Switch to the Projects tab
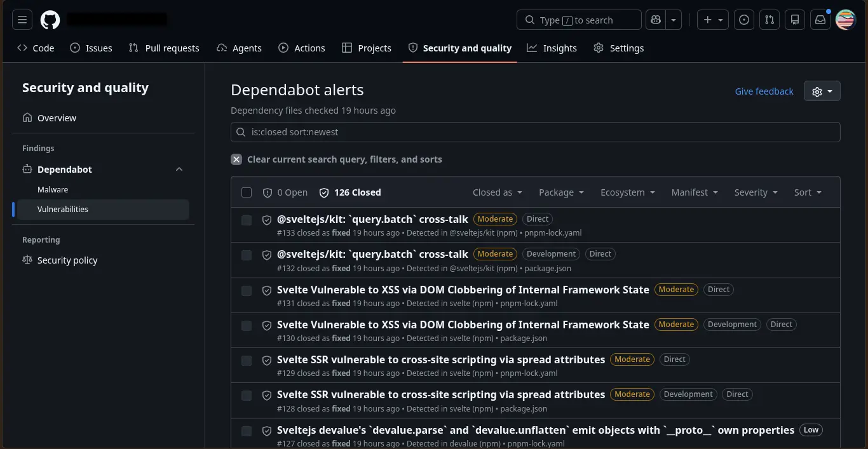This screenshot has height=449, width=868. click(367, 48)
